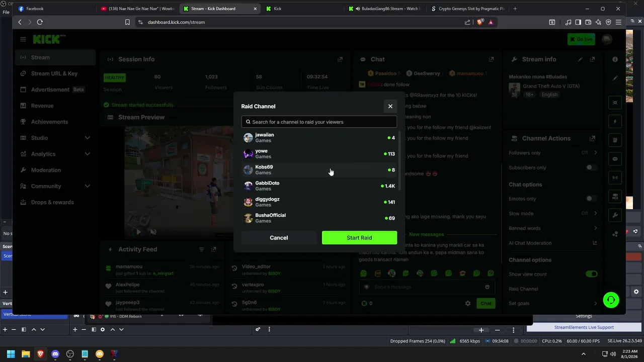Screen dimensions: 644x362
Task: Unmute the stream preview
Action: [153, 232]
